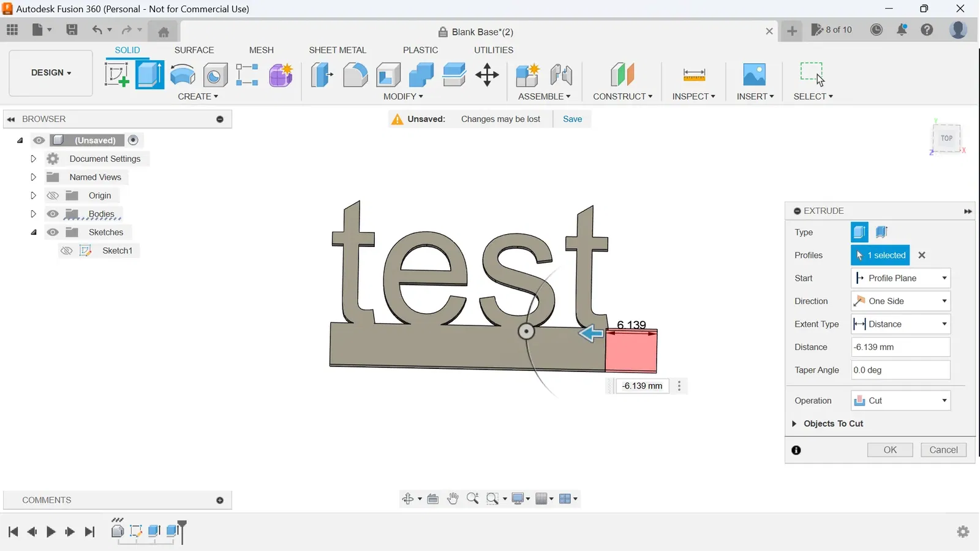Toggle visibility of the Bodies folder
The height and width of the screenshot is (551, 980).
click(x=53, y=214)
